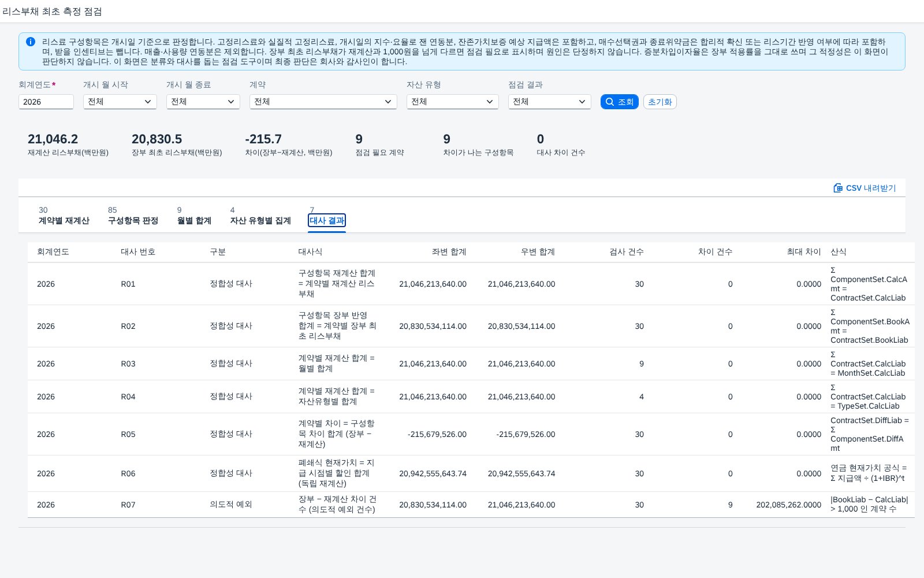924x578 pixels.
Task: Click the 20,942,555,643.74 좌변 합계 value in row R06
Action: 433,473
